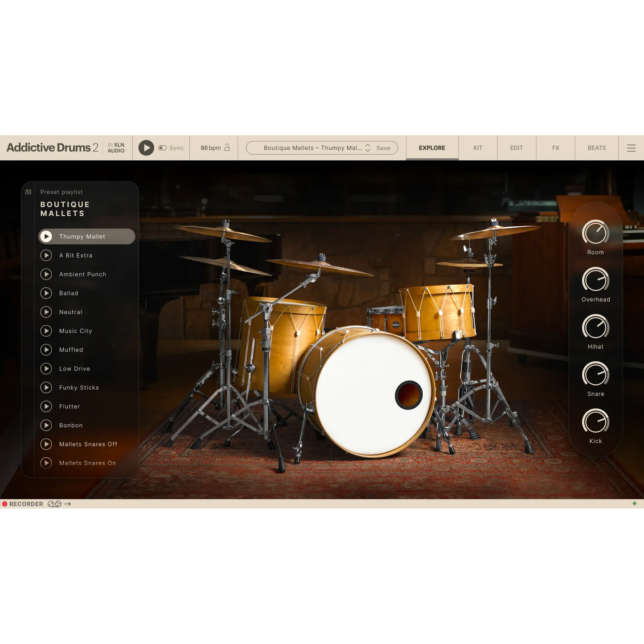Switch to the KIT tab

pyautogui.click(x=478, y=148)
